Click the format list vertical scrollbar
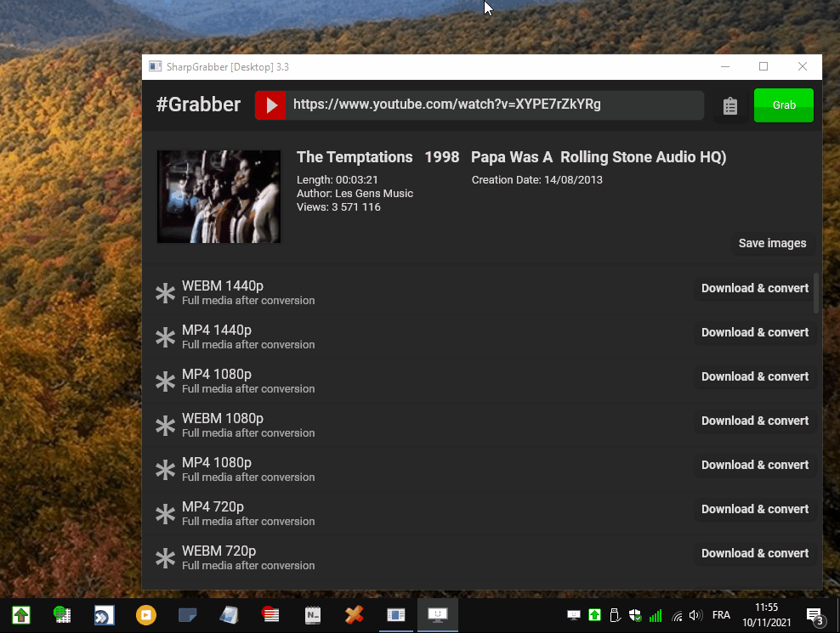The height and width of the screenshot is (633, 840). (816, 293)
